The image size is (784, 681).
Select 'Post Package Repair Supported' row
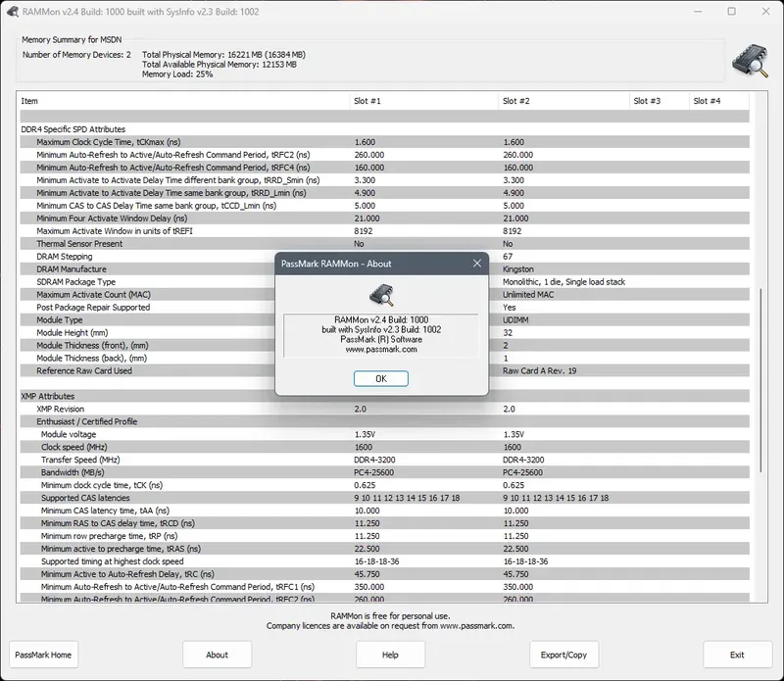click(x=384, y=308)
